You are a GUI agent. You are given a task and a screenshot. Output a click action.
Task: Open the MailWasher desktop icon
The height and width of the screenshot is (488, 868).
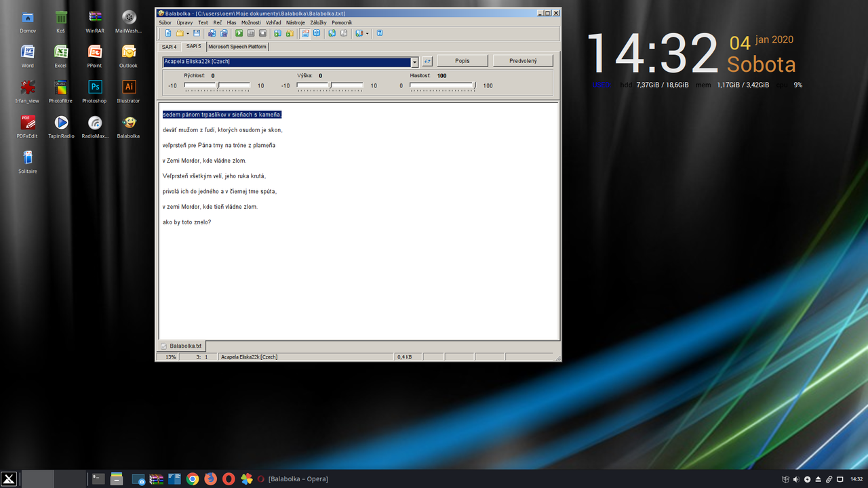[128, 21]
